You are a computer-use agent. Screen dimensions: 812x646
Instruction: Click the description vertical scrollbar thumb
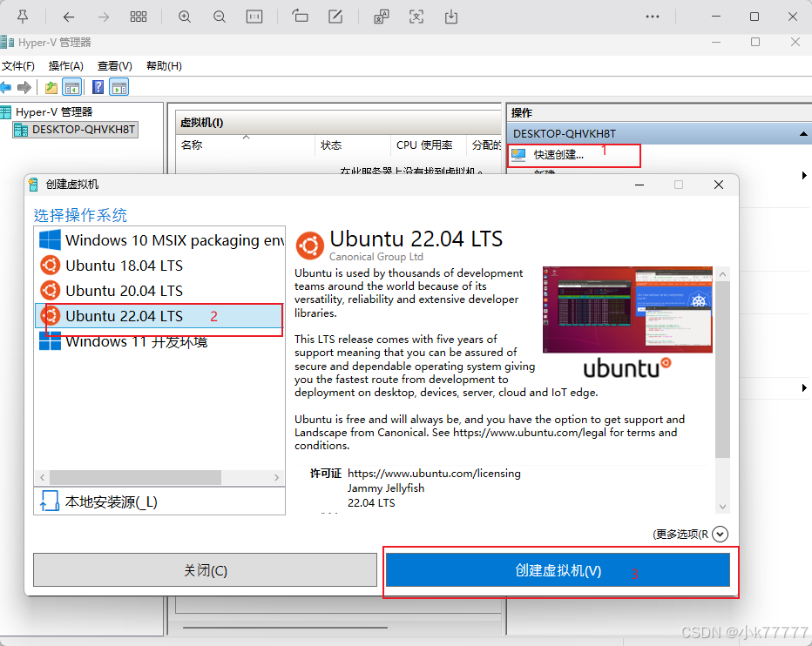coord(722,370)
